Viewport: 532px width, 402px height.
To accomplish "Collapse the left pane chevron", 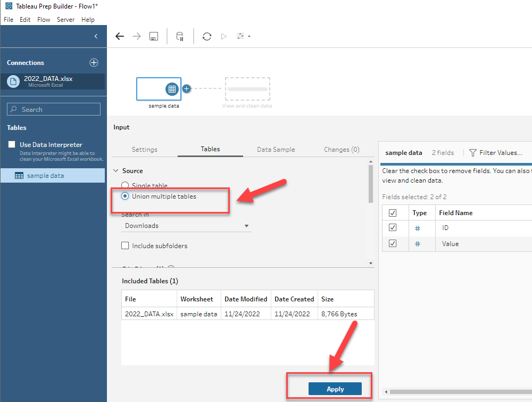I will 96,36.
